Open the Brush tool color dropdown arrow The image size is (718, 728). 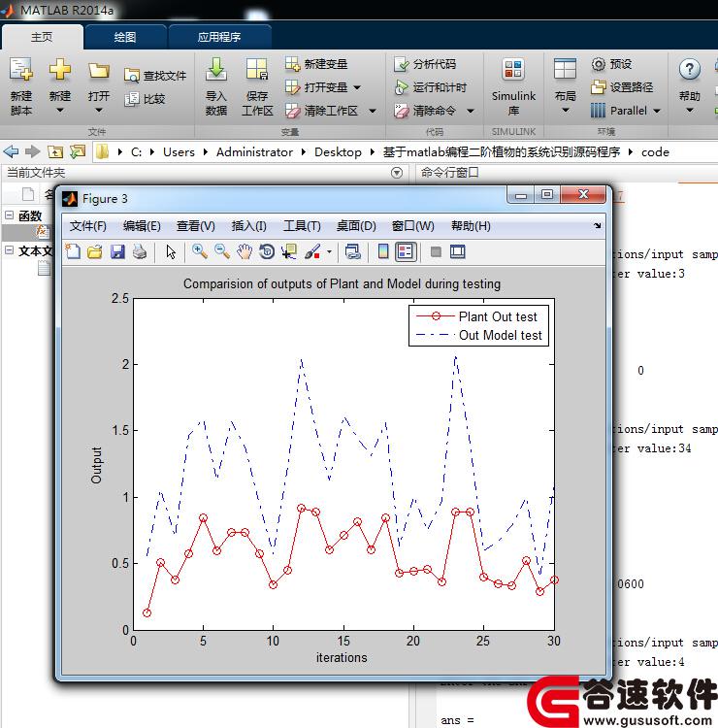click(329, 251)
